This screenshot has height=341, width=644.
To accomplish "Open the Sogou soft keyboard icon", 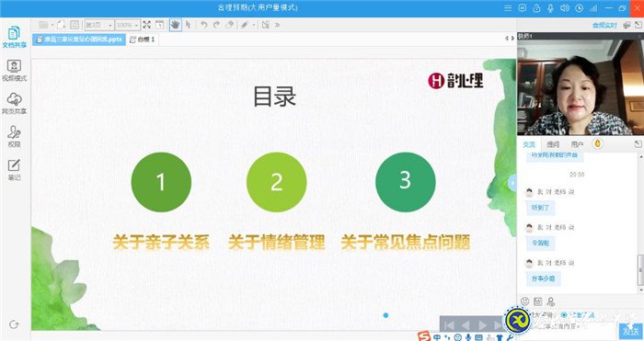I will (x=478, y=337).
